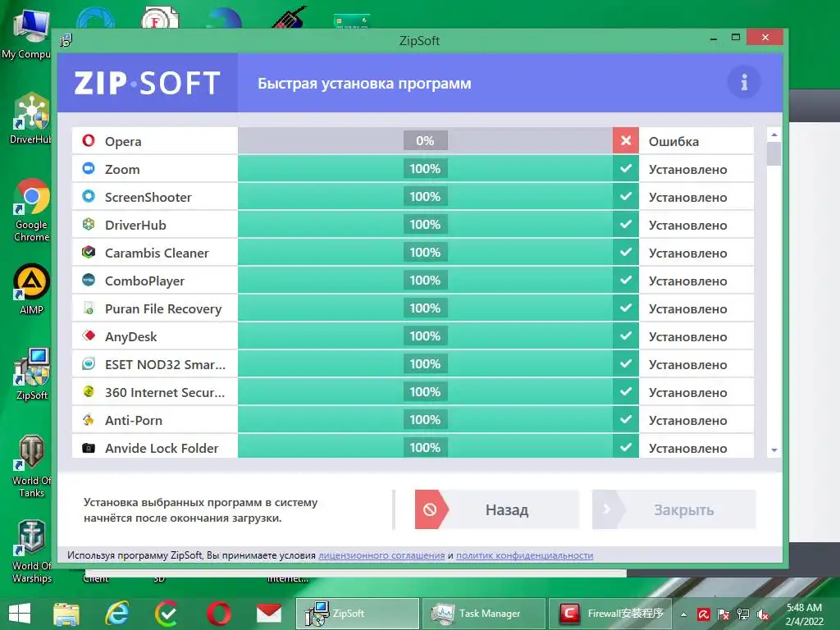This screenshot has height=630, width=840.
Task: Click the Anti-Porn icon in the list
Action: coord(89,419)
